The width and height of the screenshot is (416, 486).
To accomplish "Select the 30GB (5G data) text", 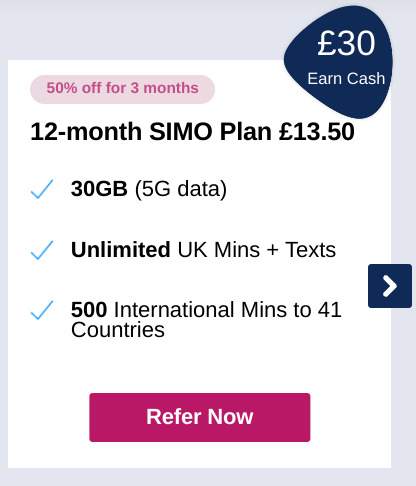I will point(149,189).
